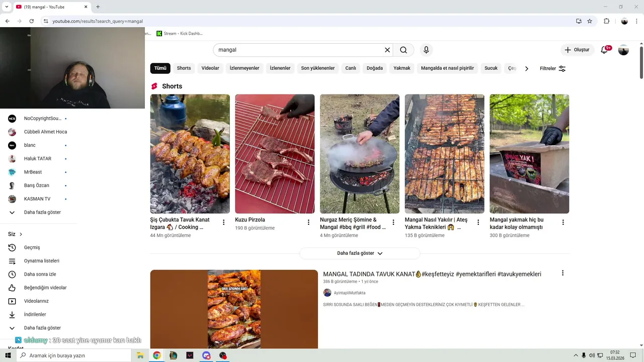
Task: Open Beğendiğim videolar liked videos
Action: coord(45,288)
